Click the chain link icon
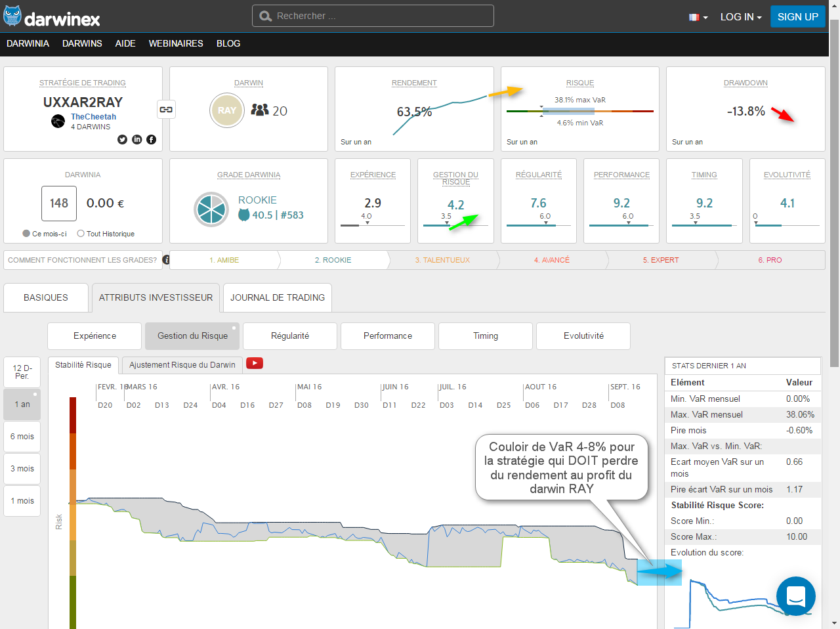Viewport: 840px width, 629px height. point(166,110)
